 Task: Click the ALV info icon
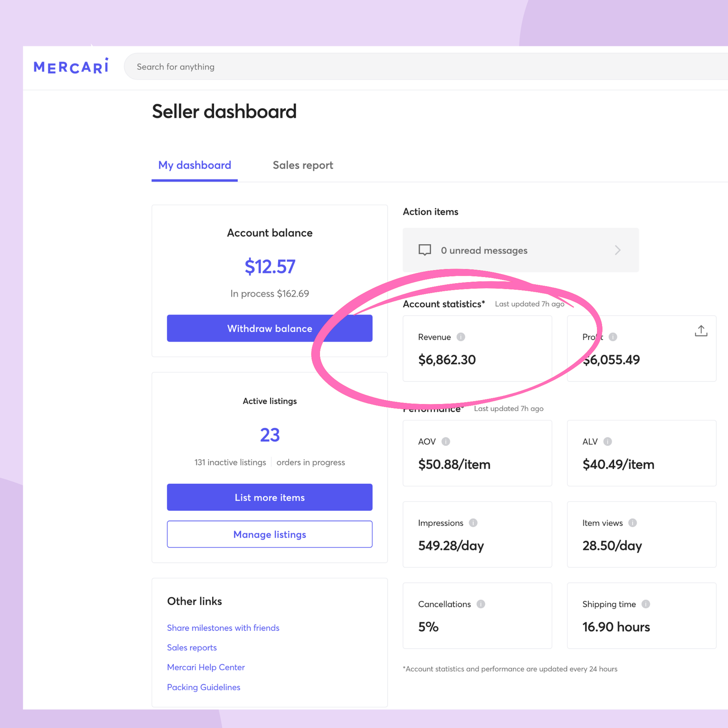(x=608, y=441)
